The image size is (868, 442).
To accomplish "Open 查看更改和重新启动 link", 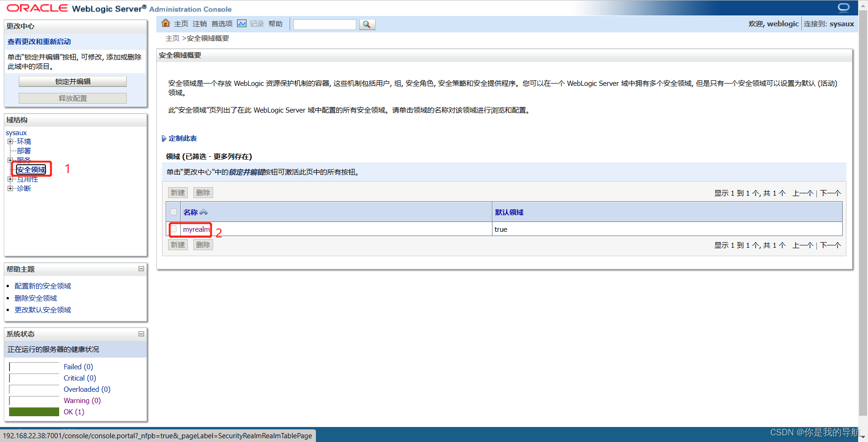I will click(x=39, y=42).
